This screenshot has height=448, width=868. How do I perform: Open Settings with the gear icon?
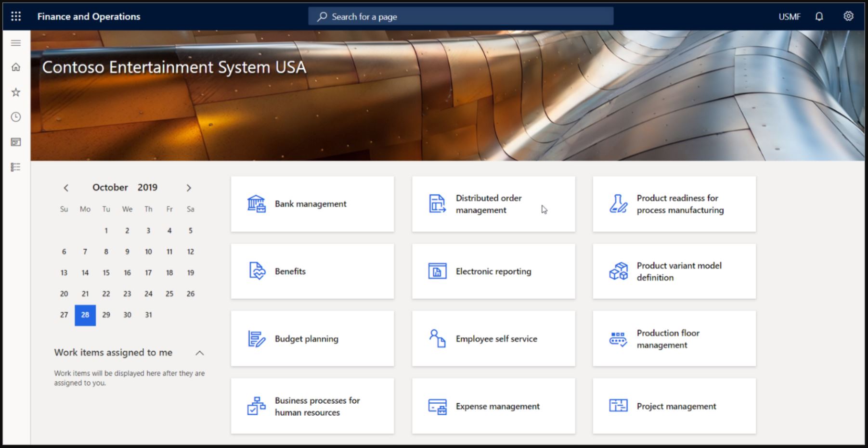847,16
